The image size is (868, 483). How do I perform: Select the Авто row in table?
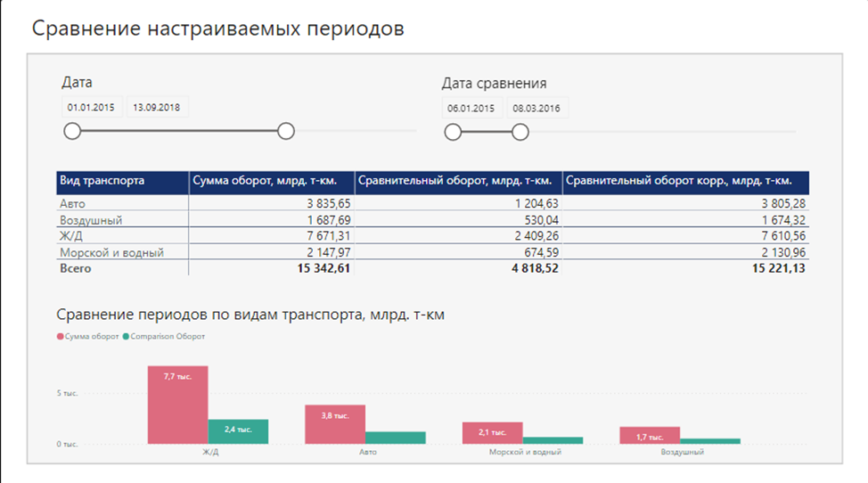click(x=432, y=203)
